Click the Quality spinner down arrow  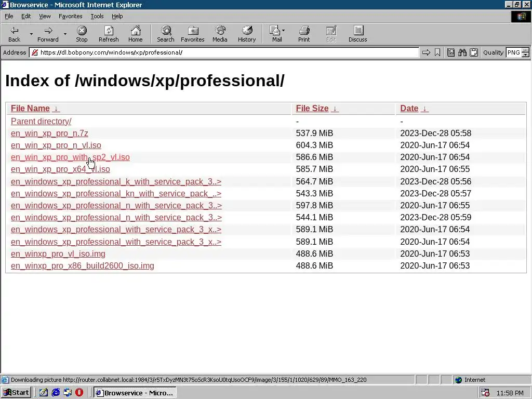pyautogui.click(x=526, y=55)
